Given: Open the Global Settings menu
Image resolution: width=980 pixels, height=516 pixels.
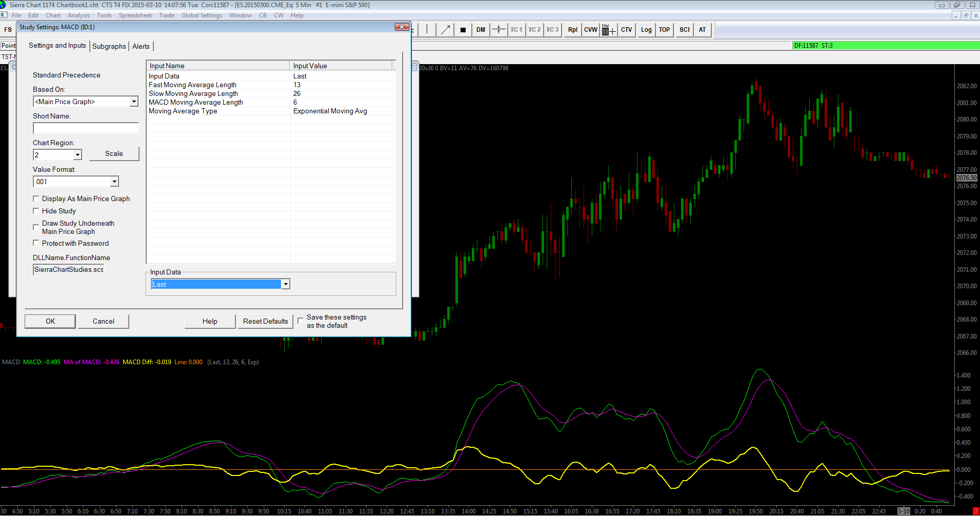Looking at the screenshot, I should tap(202, 15).
